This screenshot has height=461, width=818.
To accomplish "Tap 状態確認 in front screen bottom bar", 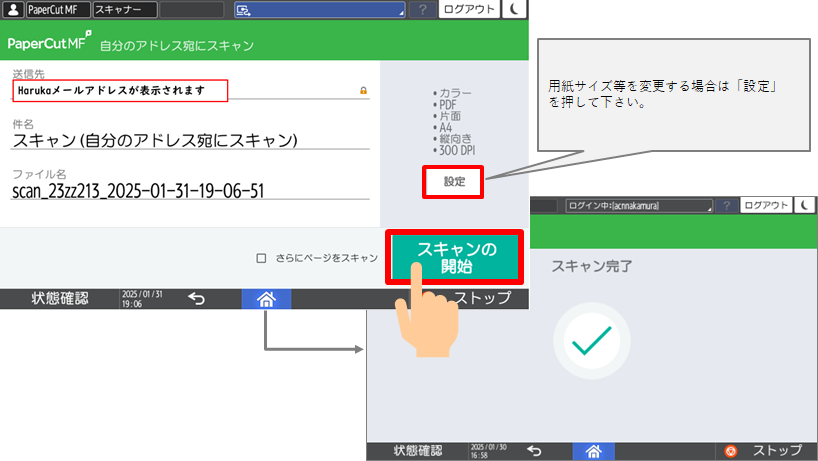I will click(x=59, y=299).
